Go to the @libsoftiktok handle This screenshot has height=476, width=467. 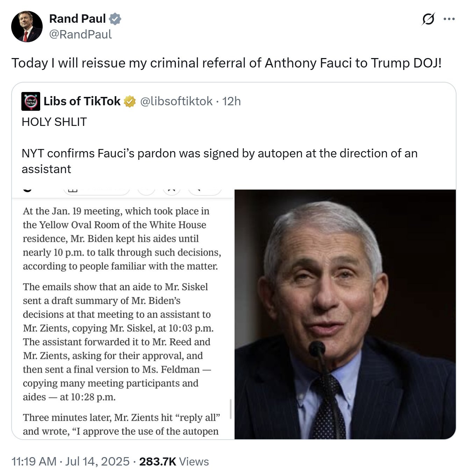[x=176, y=101]
